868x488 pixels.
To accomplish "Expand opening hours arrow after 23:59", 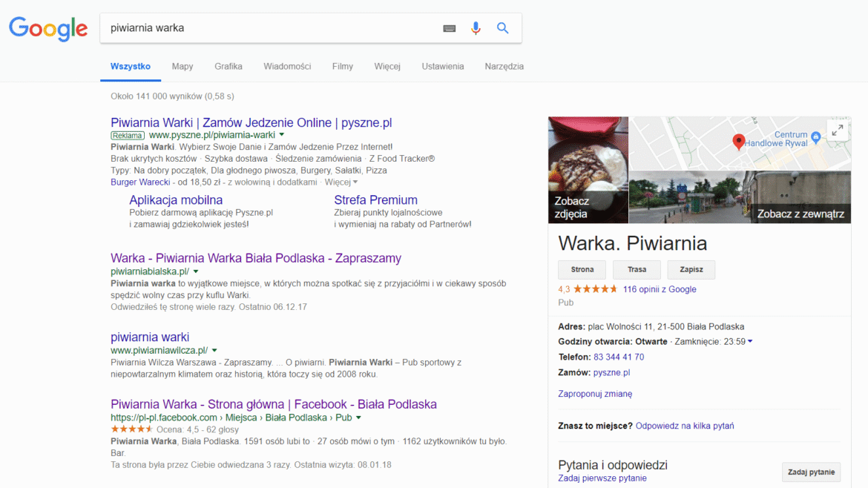I will [750, 341].
